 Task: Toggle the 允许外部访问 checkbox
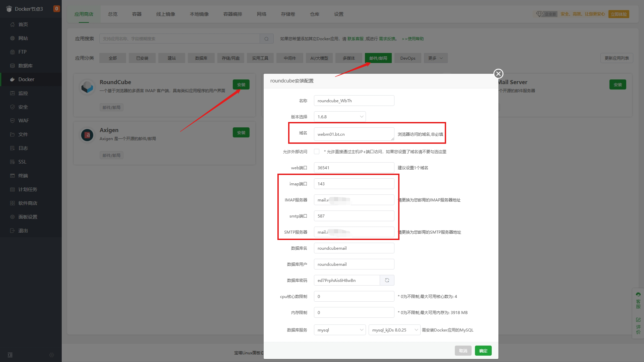click(x=317, y=152)
